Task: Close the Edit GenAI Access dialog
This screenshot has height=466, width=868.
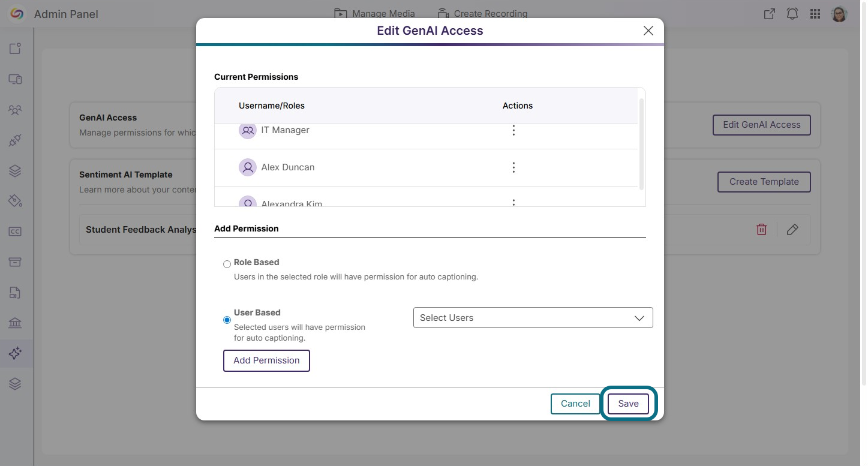Action: tap(648, 31)
